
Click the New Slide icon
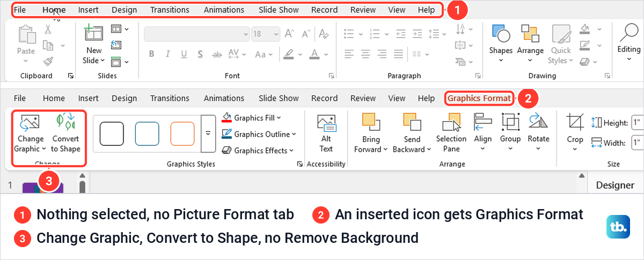tap(94, 33)
